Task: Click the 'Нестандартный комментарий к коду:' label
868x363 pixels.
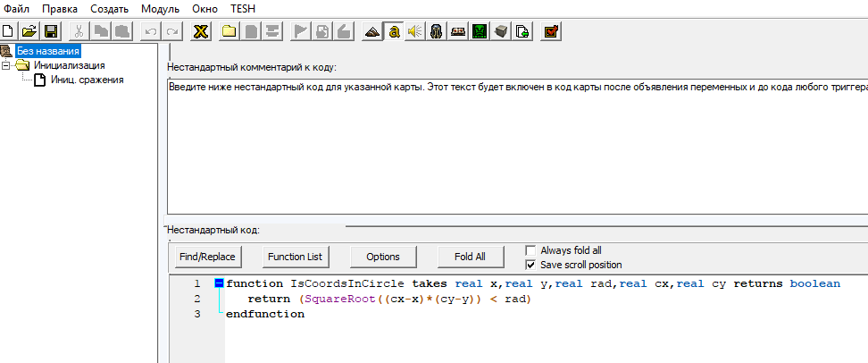Action: pos(252,68)
